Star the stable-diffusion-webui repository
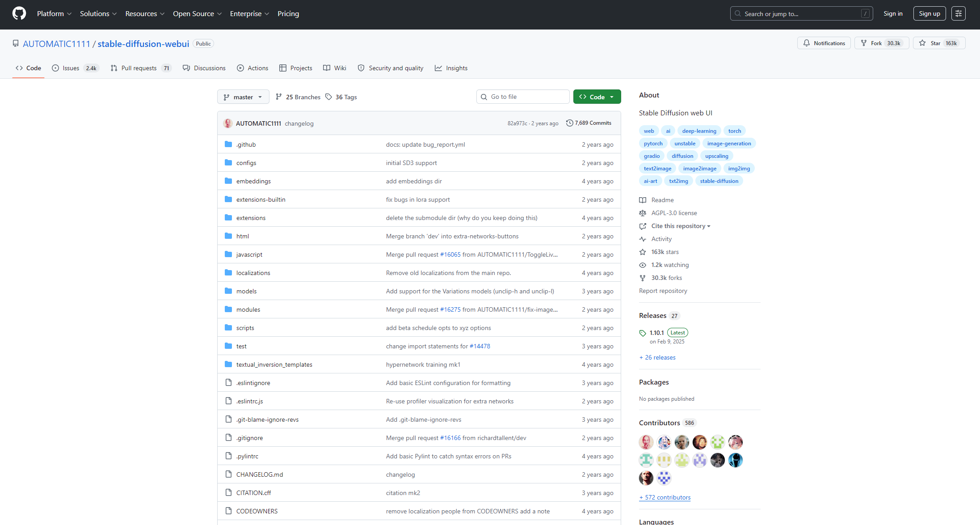 tap(939, 43)
